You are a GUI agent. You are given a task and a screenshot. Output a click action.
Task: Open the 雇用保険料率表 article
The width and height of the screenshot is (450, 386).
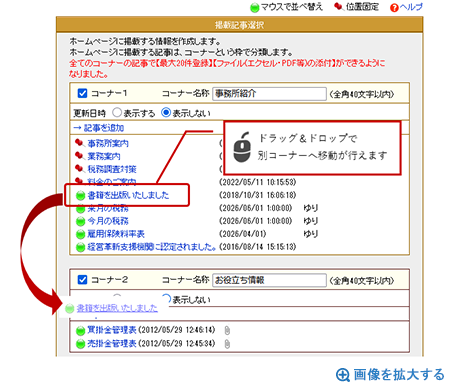116,234
